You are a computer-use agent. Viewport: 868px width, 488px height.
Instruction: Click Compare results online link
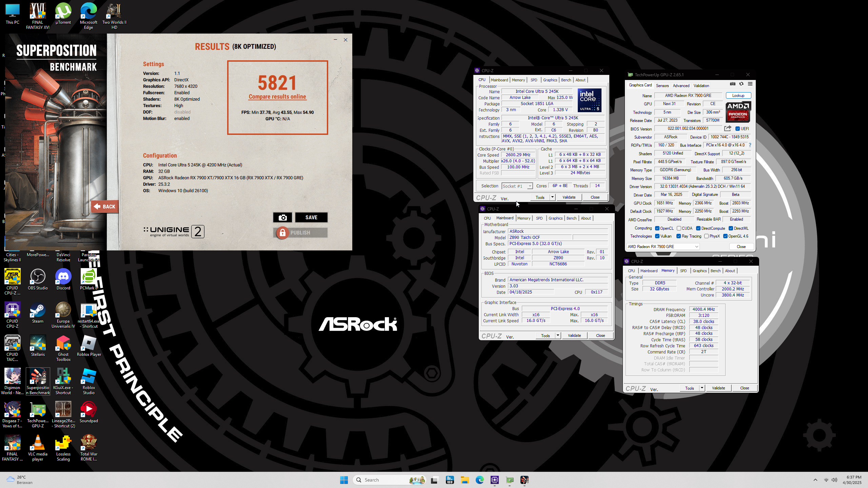[277, 97]
